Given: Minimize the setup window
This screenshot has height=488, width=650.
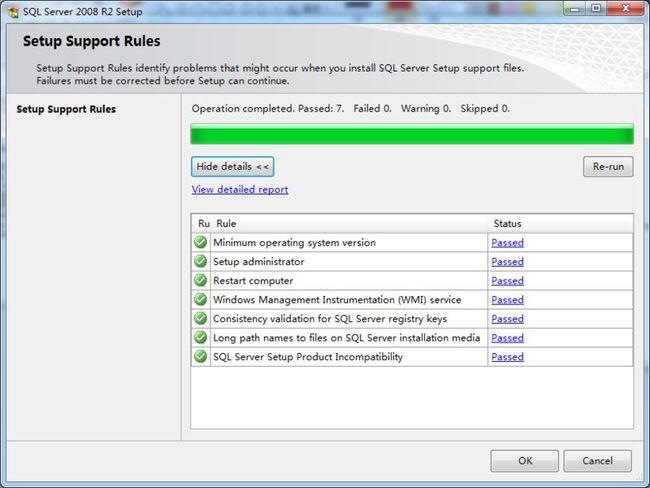Looking at the screenshot, I should click(x=575, y=9).
